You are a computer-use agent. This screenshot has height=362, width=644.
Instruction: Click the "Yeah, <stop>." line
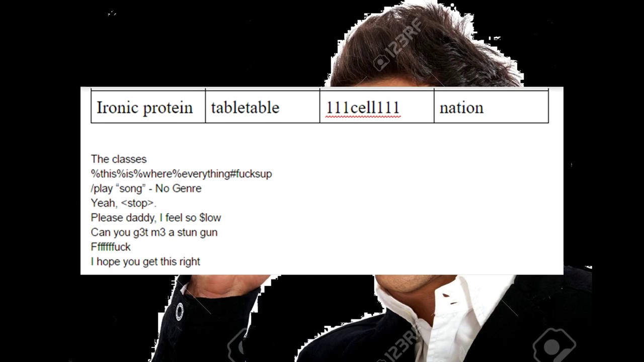(124, 203)
